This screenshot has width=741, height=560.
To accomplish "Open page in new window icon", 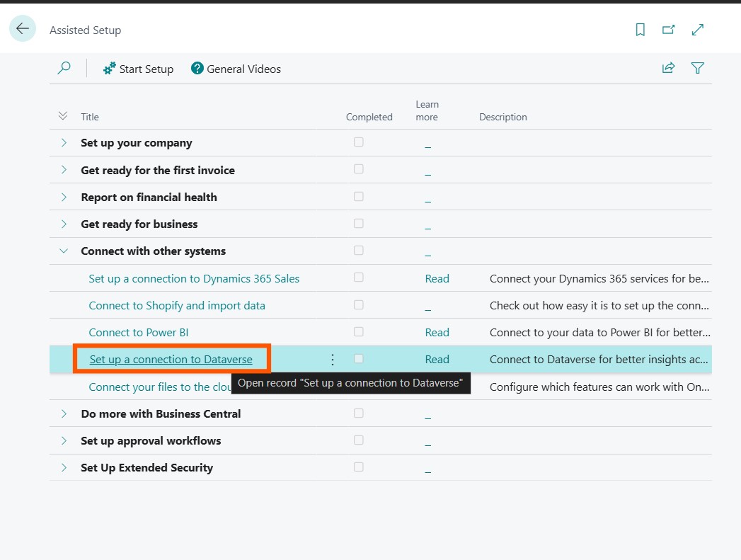I will click(x=668, y=30).
